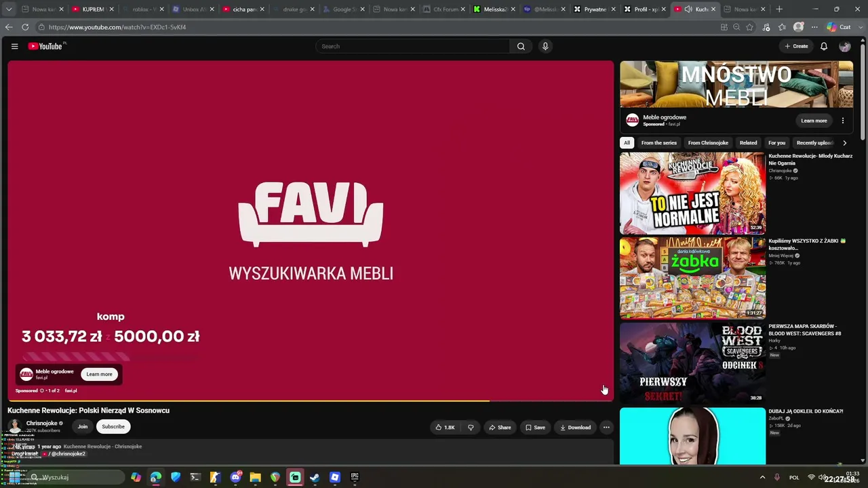The width and height of the screenshot is (868, 488).
Task: Select the "From Chrisnojoke" chip
Action: (x=708, y=143)
